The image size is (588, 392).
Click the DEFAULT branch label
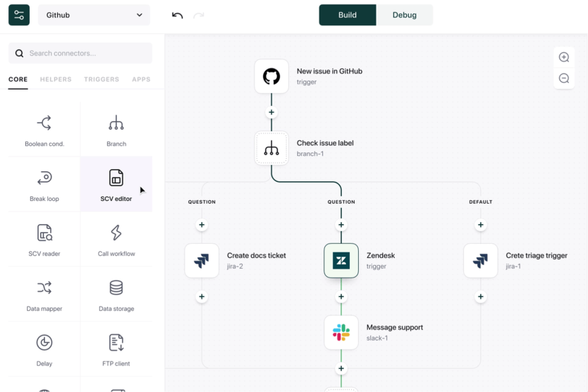(x=481, y=202)
